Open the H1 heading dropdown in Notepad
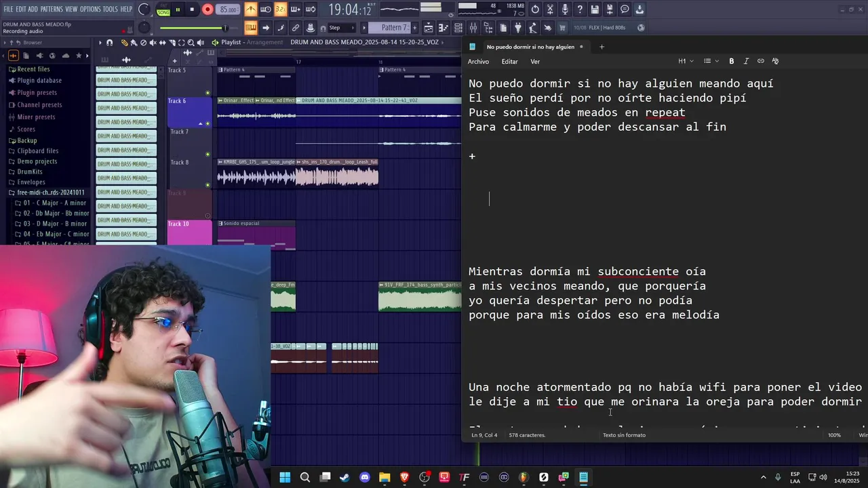 686,61
